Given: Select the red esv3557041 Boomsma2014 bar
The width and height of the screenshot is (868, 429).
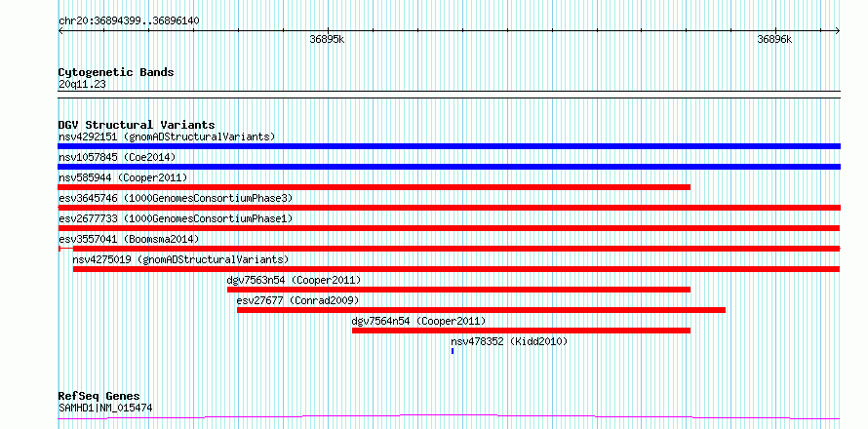Looking at the screenshot, I should coord(449,249).
